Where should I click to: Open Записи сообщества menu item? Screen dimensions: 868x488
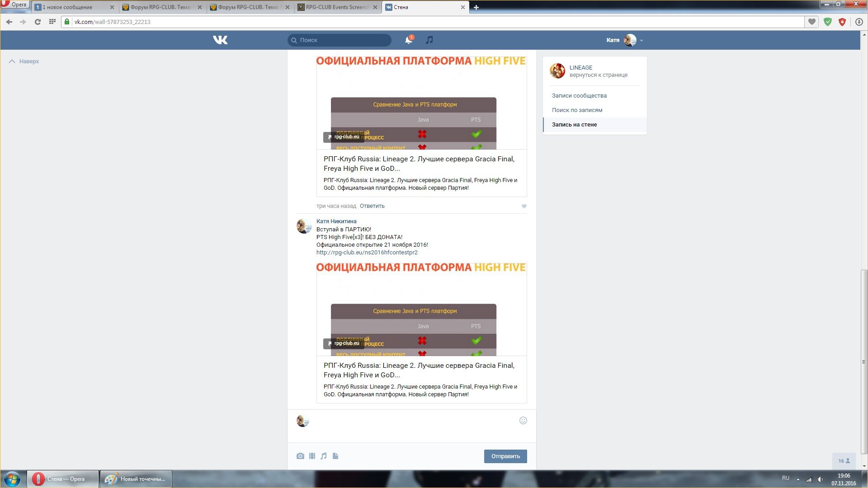tap(579, 96)
